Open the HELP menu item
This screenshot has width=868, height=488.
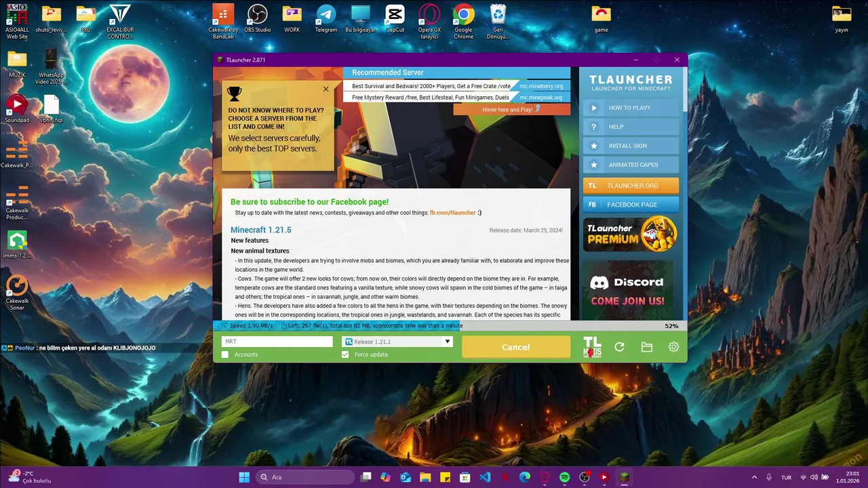(631, 127)
